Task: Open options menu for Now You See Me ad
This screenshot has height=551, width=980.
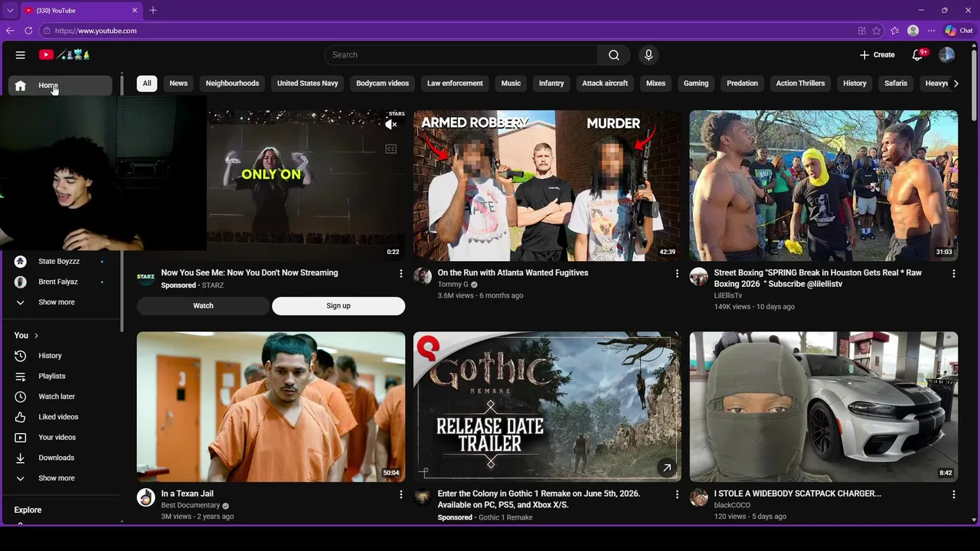Action: (x=400, y=273)
